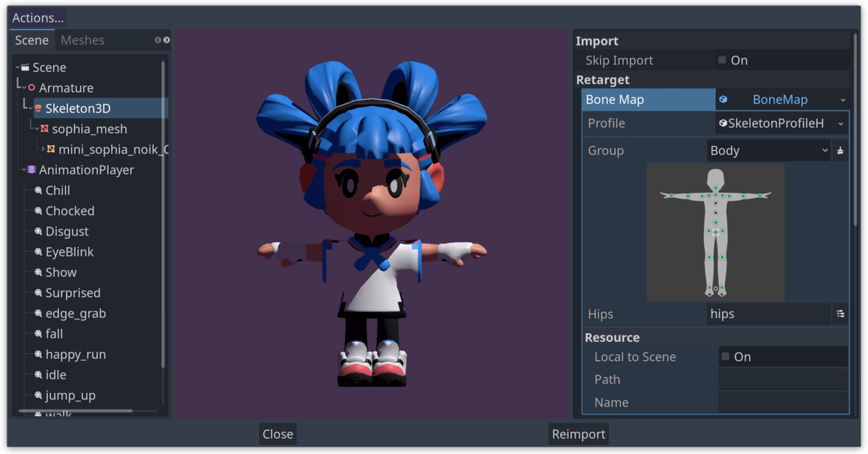Switch to the Meshes tab
Screen dimensions: 868x454
(x=82, y=41)
